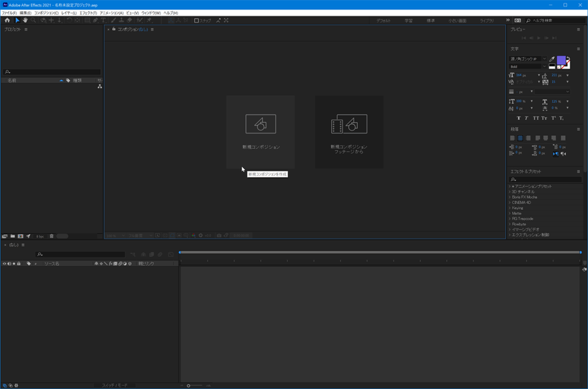Click the trash icon in Project panel
Image resolution: width=588 pixels, height=389 pixels.
52,236
